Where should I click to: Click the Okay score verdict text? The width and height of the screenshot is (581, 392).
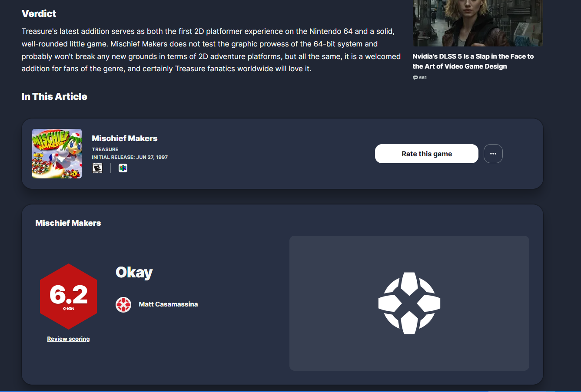(134, 272)
